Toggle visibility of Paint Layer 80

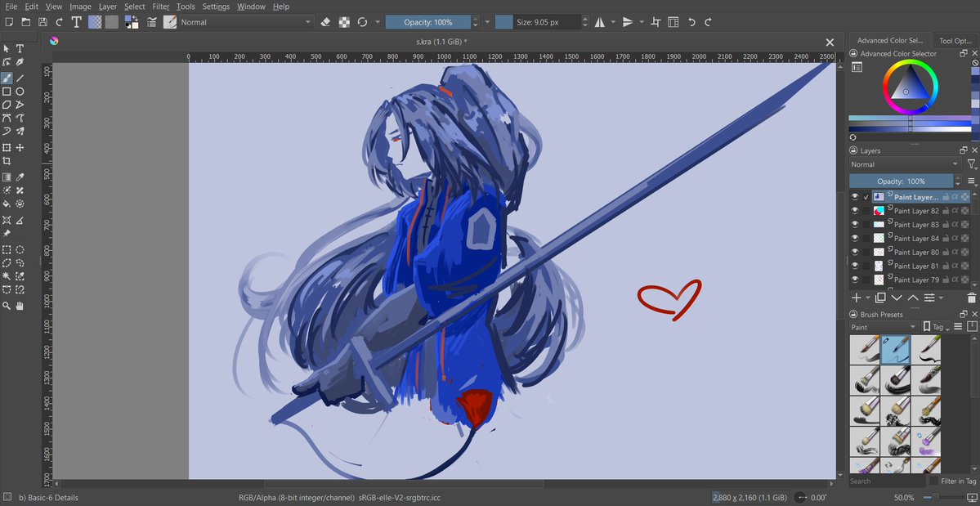click(x=855, y=253)
